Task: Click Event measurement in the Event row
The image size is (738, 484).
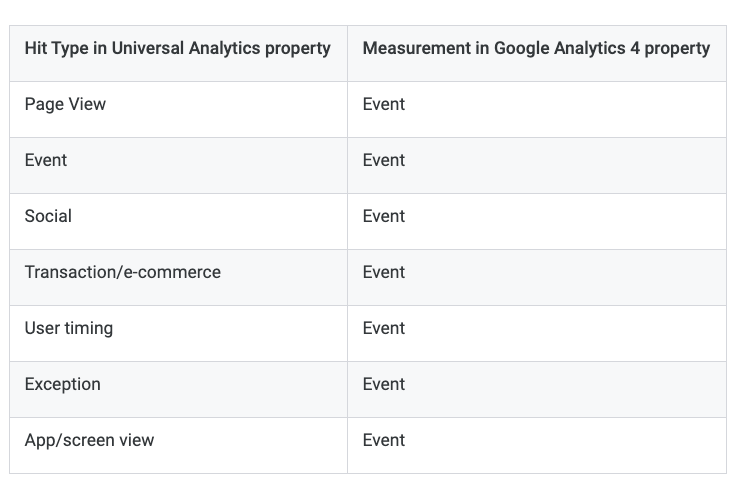Action: (x=384, y=161)
